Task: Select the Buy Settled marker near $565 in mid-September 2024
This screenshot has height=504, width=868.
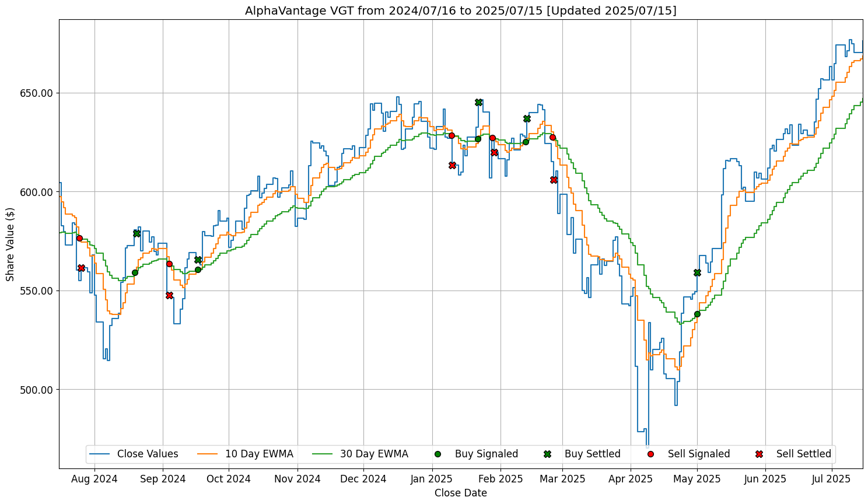Action: tap(198, 260)
